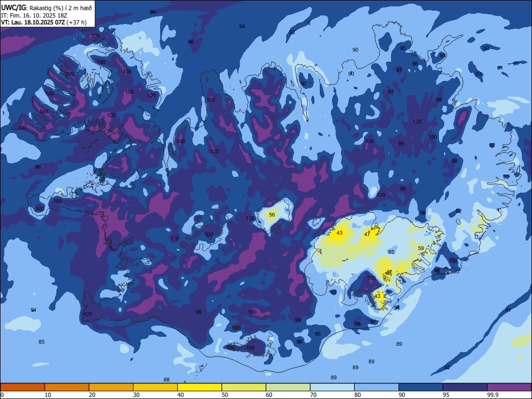This screenshot has width=532, height=399.
Task: Pick the orange 10–20 legend swatch
Action: [x=67, y=387]
